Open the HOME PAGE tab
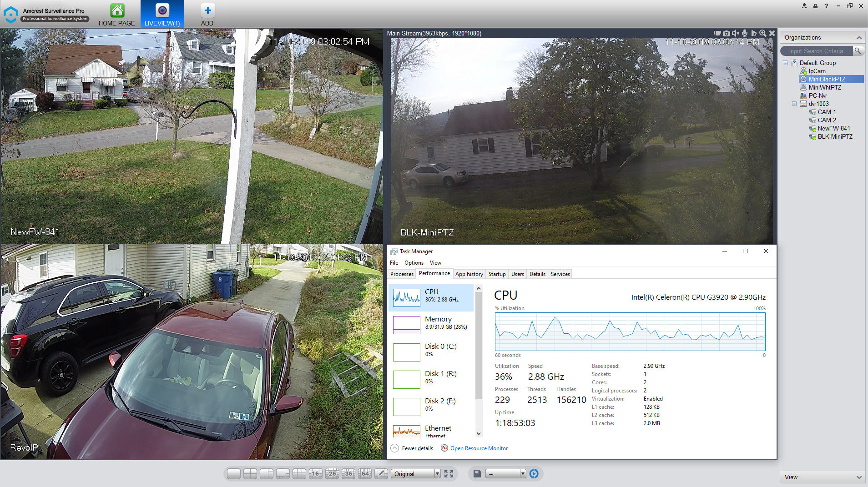 point(117,15)
